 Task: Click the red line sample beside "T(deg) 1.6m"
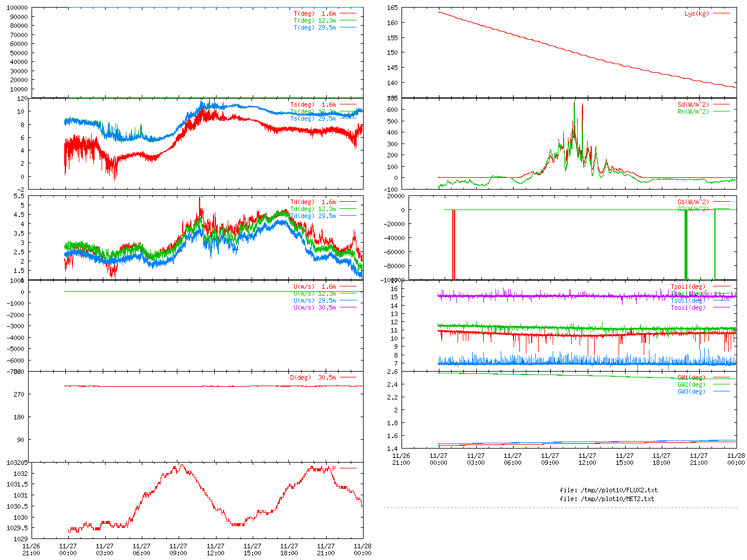348,13
